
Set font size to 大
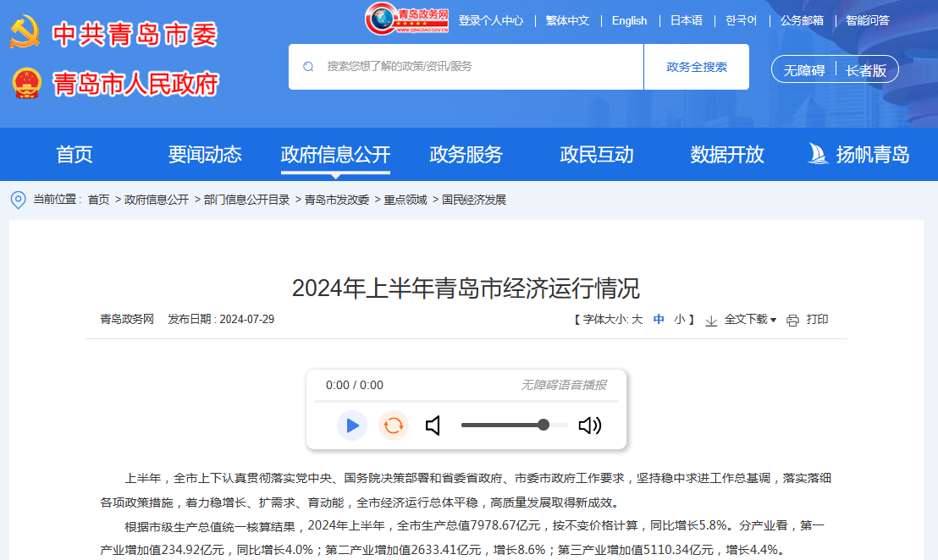tap(637, 320)
